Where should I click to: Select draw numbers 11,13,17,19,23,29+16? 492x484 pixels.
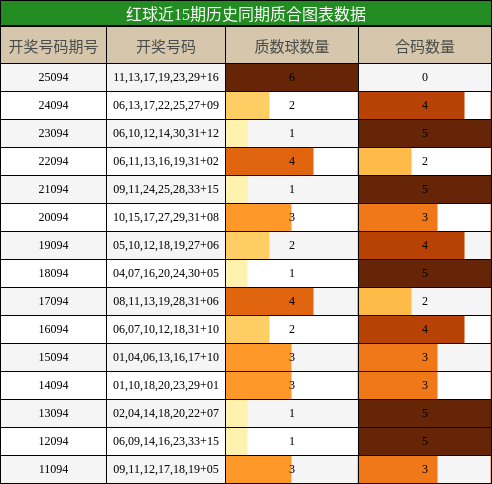click(x=166, y=77)
